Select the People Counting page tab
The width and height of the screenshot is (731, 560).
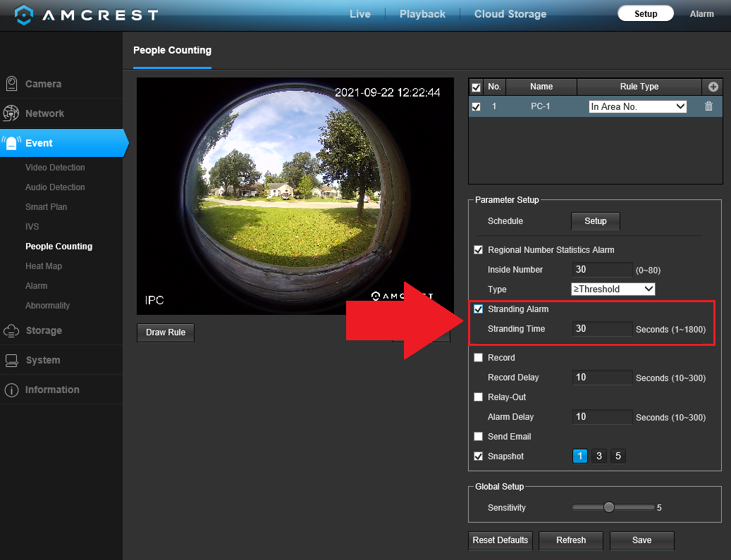click(x=172, y=50)
